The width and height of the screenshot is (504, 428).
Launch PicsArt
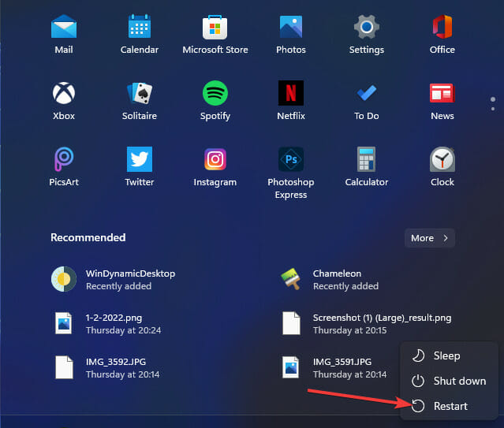64,166
